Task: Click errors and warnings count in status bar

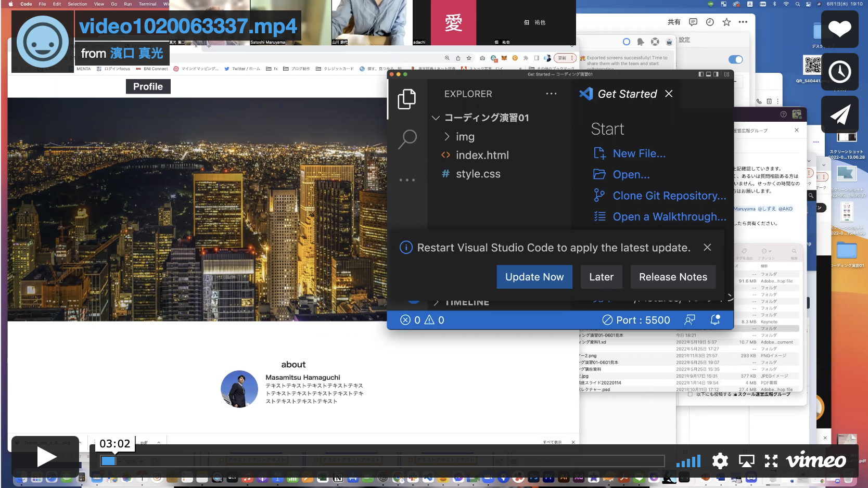Action: 422,320
